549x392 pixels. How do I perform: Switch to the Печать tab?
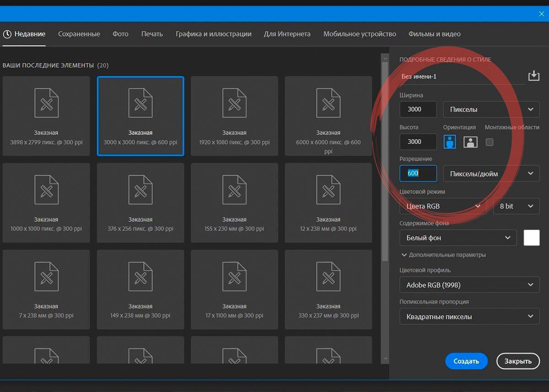coord(152,34)
